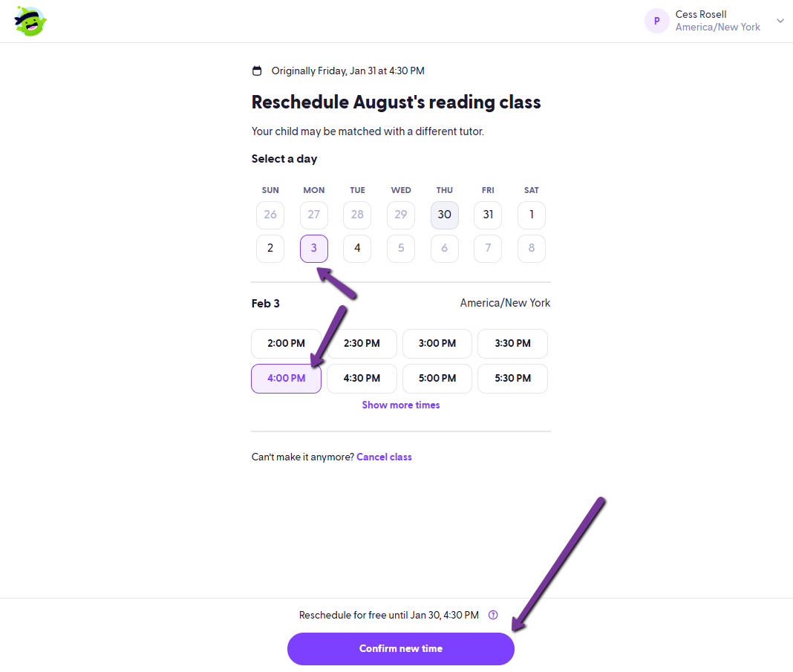793x672 pixels.
Task: Pick Saturday the 1st on calendar
Action: point(532,215)
